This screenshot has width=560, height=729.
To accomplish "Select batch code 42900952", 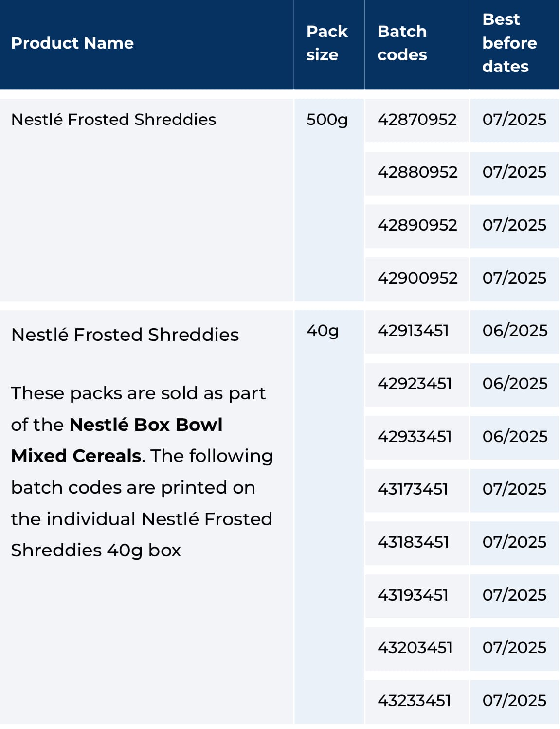I will pos(417,278).
